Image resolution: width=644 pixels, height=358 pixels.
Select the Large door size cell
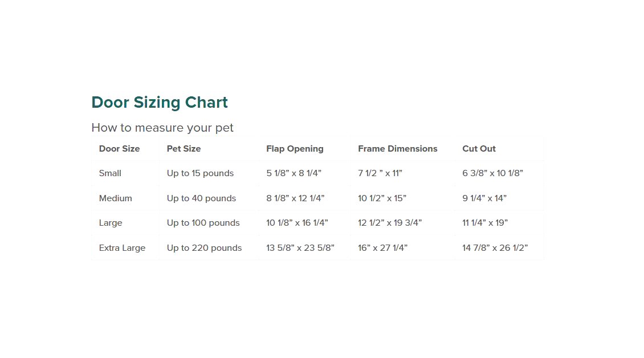(x=111, y=223)
